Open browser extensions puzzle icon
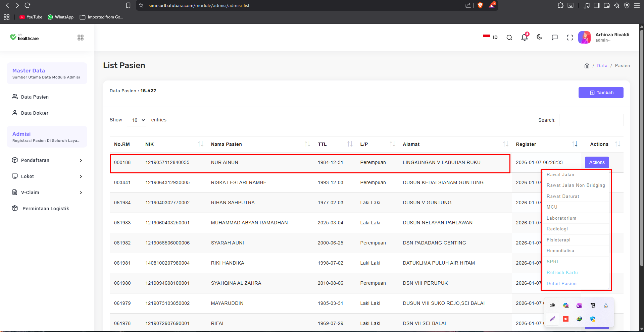Screen dimensions: 644x332 560,5
